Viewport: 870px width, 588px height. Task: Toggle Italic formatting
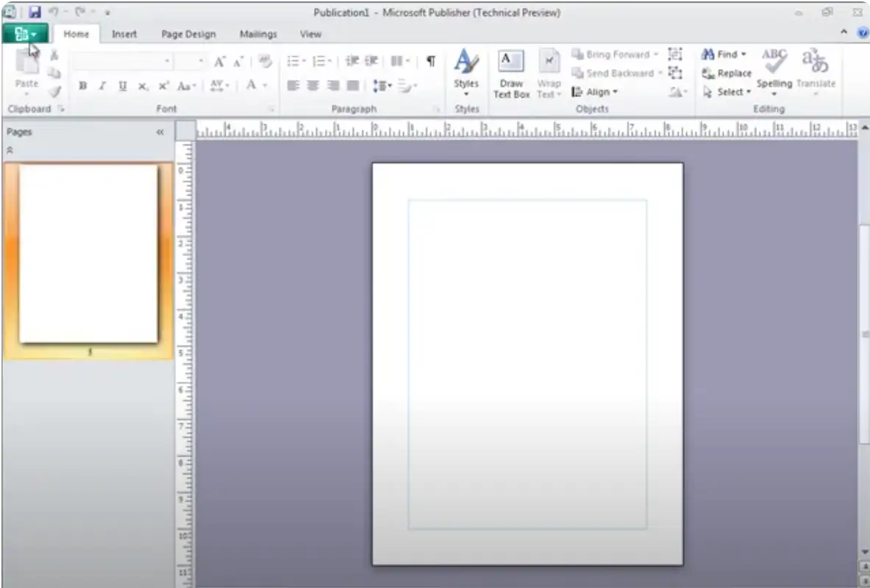102,86
